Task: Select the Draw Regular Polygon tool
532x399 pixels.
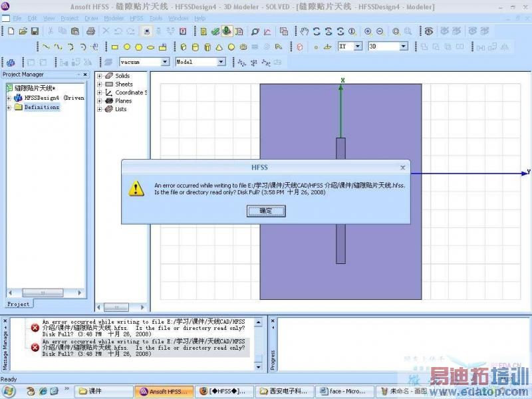Action: tap(139, 47)
